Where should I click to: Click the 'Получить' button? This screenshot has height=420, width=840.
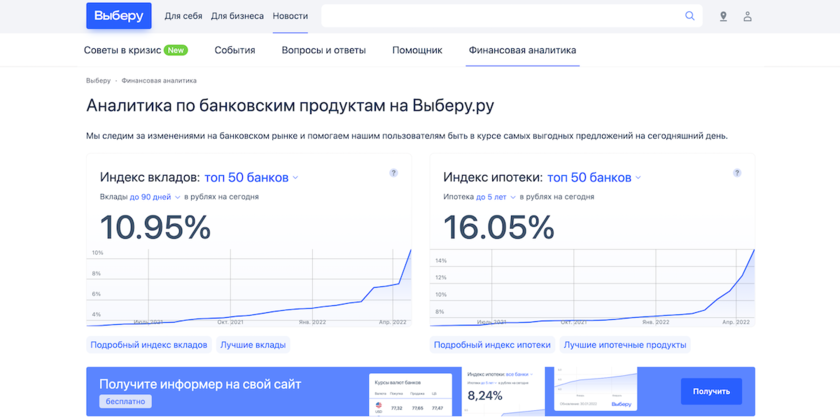tap(711, 391)
